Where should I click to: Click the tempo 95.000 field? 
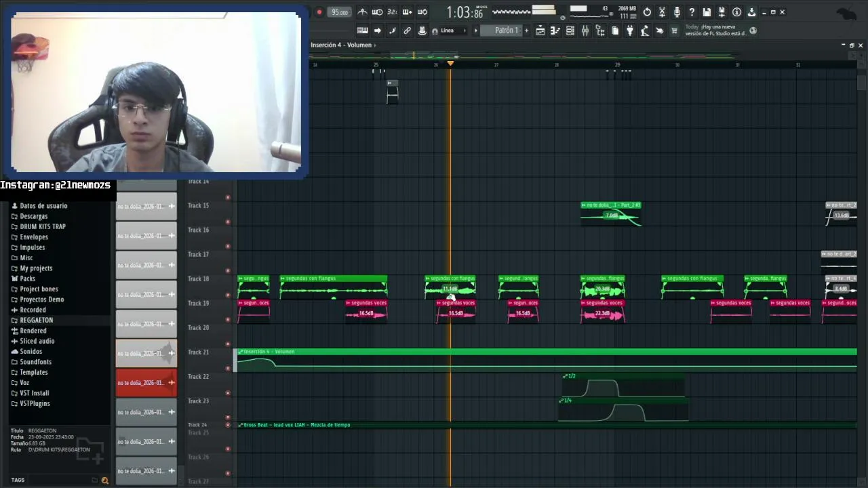[x=339, y=12]
